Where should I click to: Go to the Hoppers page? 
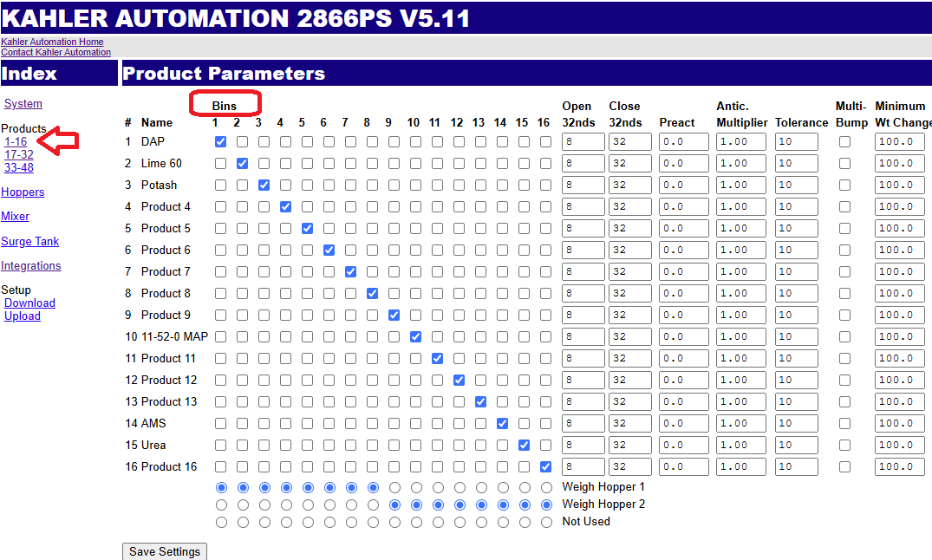click(x=23, y=192)
